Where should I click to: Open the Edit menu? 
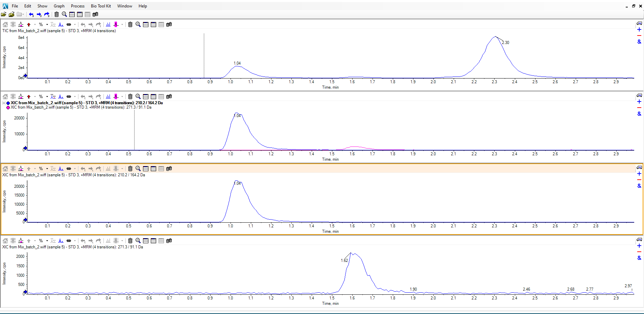point(28,6)
